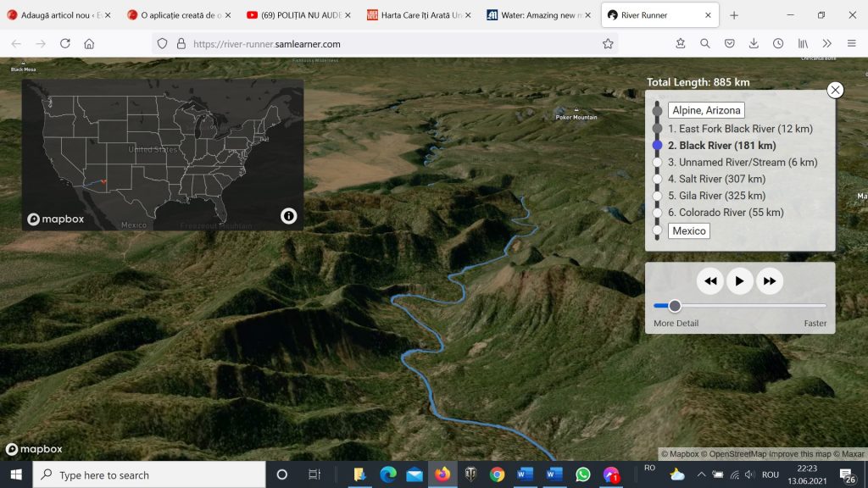Click the fast-forward button

pyautogui.click(x=769, y=281)
